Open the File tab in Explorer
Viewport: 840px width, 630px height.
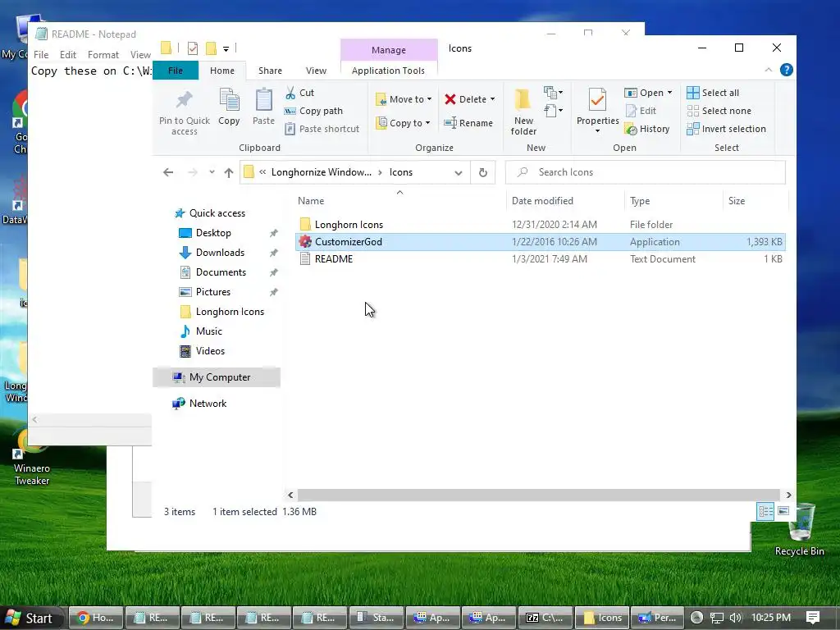pyautogui.click(x=176, y=71)
